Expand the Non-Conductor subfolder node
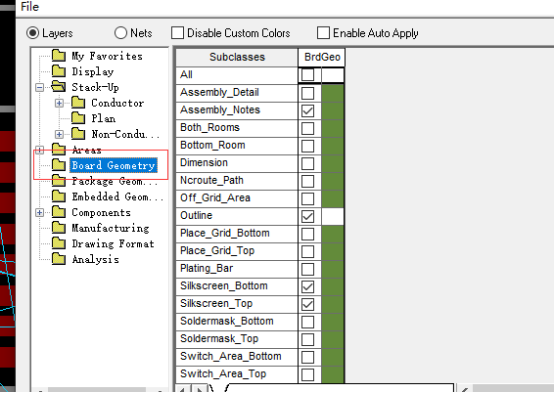 [x=59, y=134]
